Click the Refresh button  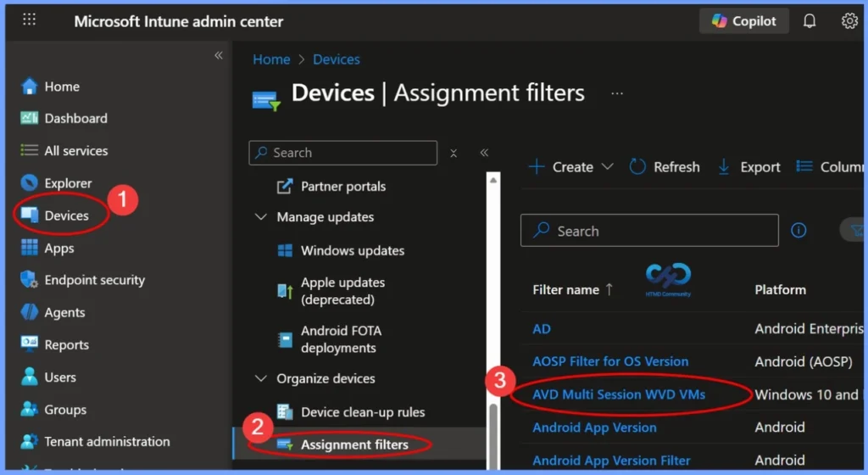click(x=665, y=166)
